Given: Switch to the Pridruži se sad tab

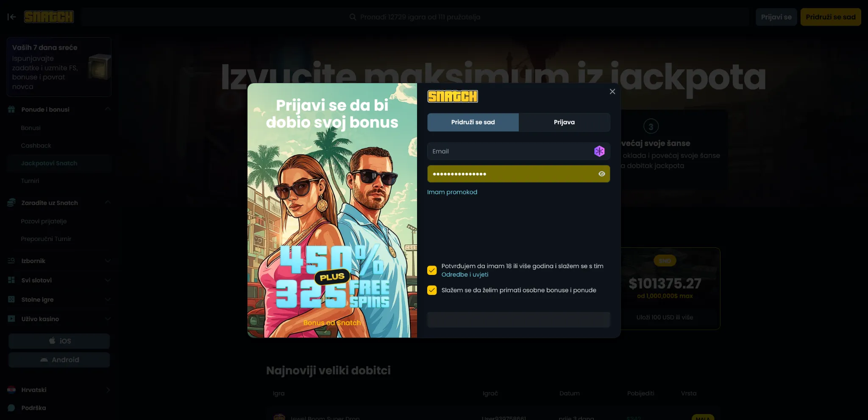Looking at the screenshot, I should [x=473, y=122].
